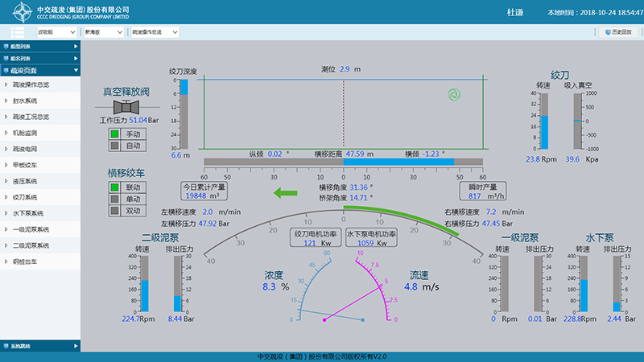Click the green spiral cutter position marker
The height and width of the screenshot is (362, 644).
click(x=454, y=96)
